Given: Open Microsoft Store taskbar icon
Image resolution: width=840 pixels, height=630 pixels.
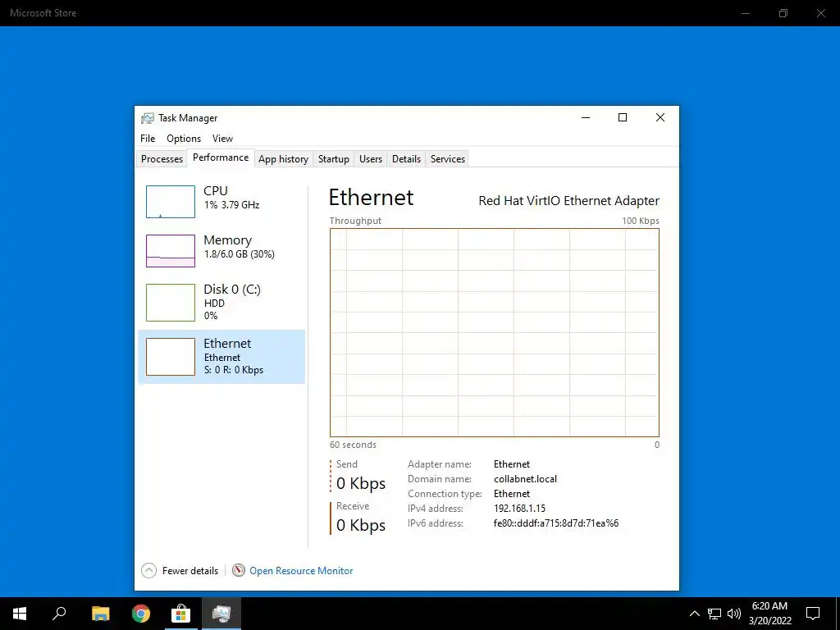Looking at the screenshot, I should [x=181, y=614].
